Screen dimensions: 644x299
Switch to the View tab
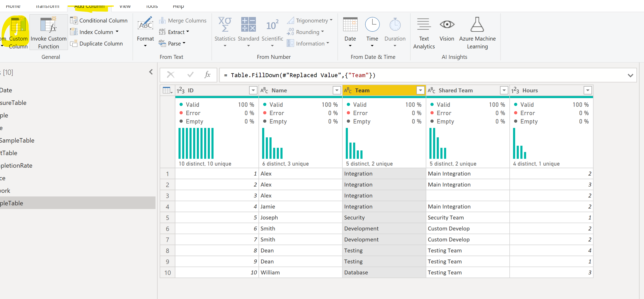click(x=125, y=6)
